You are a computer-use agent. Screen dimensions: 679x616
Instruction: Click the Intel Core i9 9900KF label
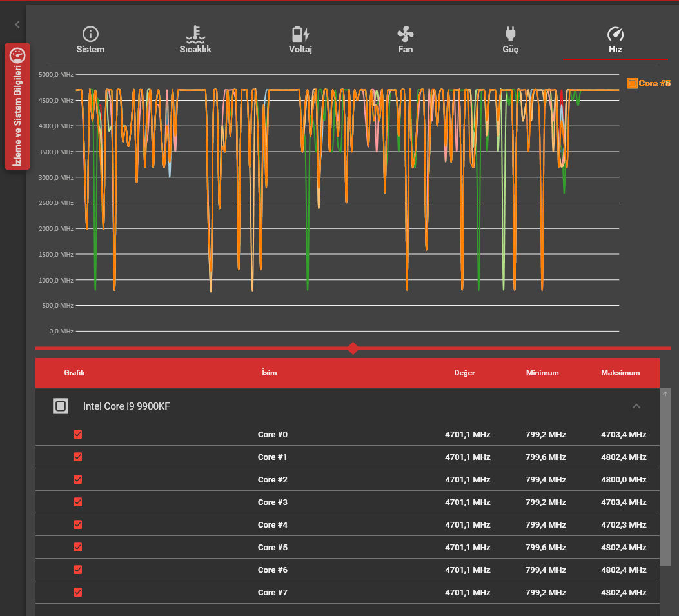pyautogui.click(x=126, y=406)
